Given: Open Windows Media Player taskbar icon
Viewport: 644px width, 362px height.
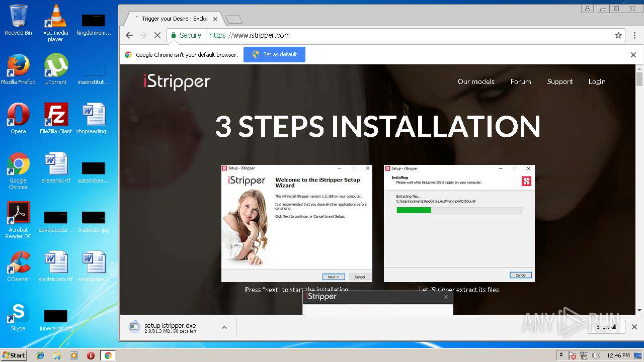Looking at the screenshot, I should (74, 355).
